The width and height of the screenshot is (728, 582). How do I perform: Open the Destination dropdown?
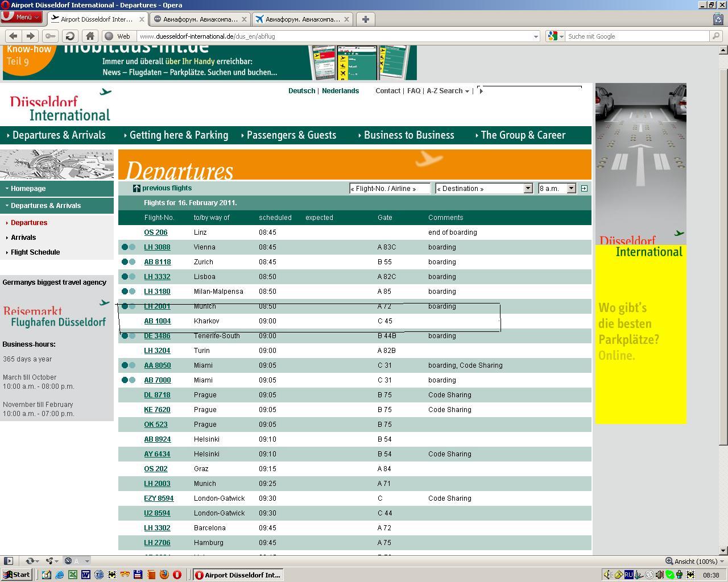[483, 188]
